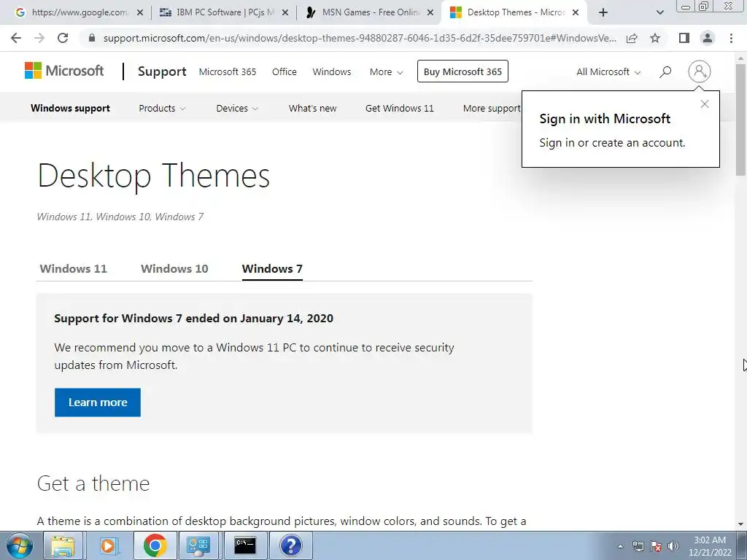Open the site search magnifier
Screen dimensions: 747x560
tap(665, 72)
